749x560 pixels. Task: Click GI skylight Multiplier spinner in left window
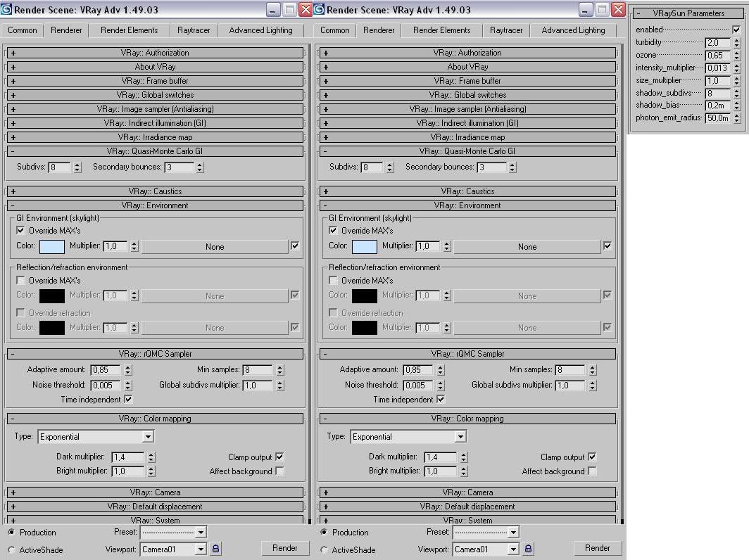click(x=134, y=246)
